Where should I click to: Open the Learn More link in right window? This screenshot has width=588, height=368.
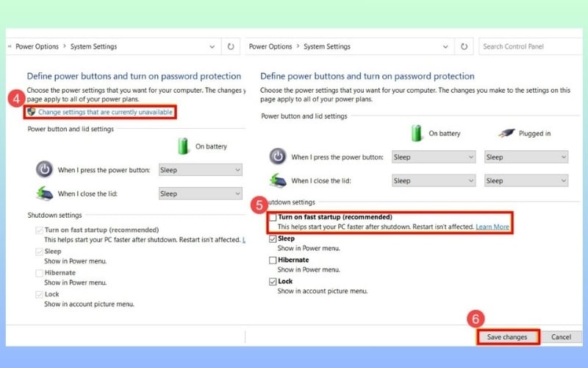tap(492, 227)
